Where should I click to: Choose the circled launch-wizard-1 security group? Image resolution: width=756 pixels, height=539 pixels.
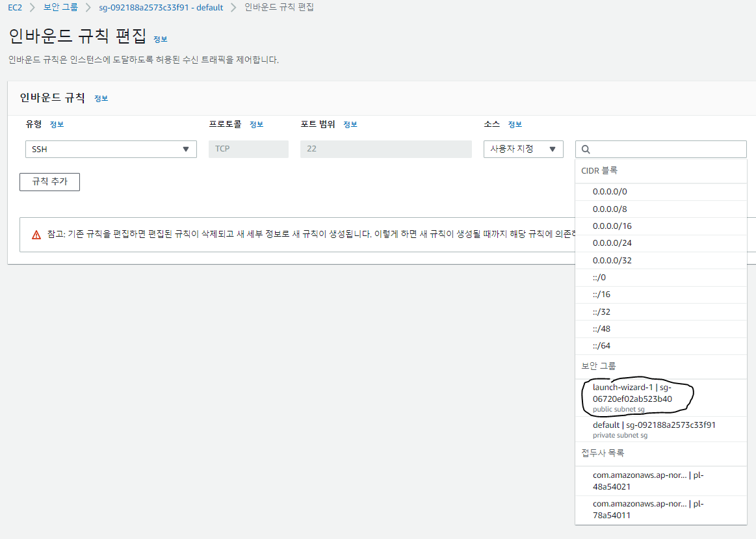pos(637,397)
